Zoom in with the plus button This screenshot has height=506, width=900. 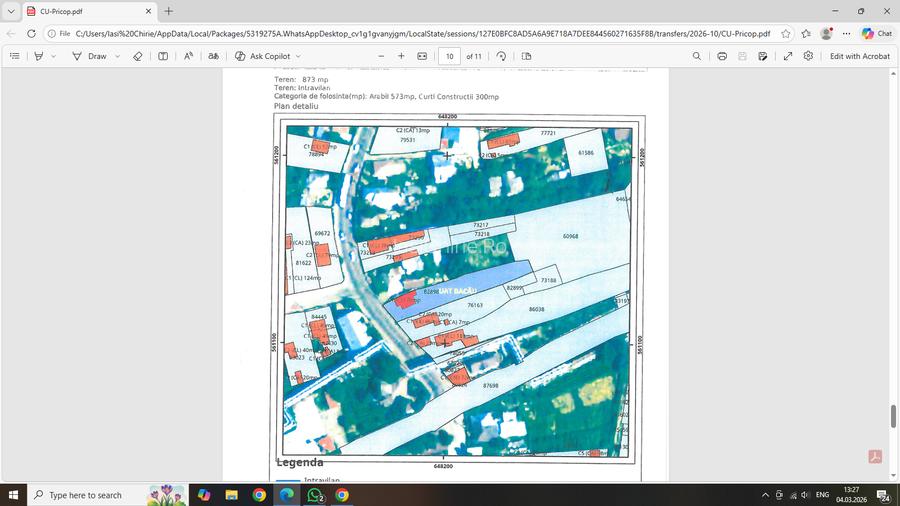(401, 56)
